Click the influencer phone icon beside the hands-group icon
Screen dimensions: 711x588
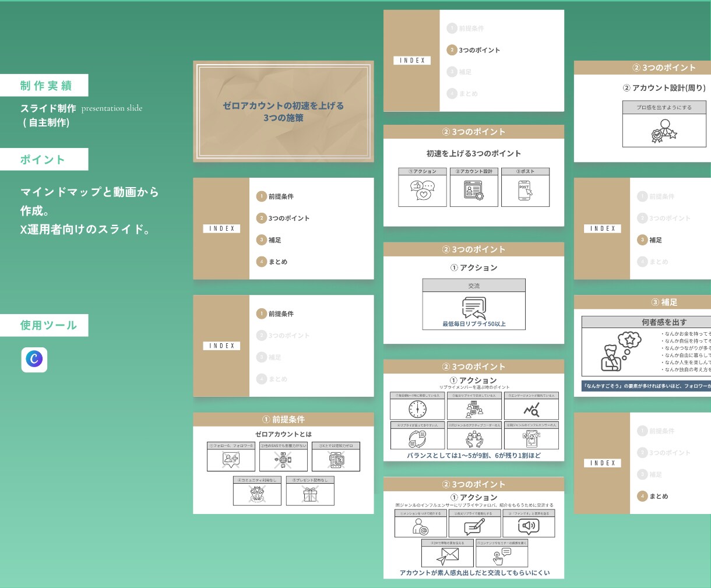(532, 439)
